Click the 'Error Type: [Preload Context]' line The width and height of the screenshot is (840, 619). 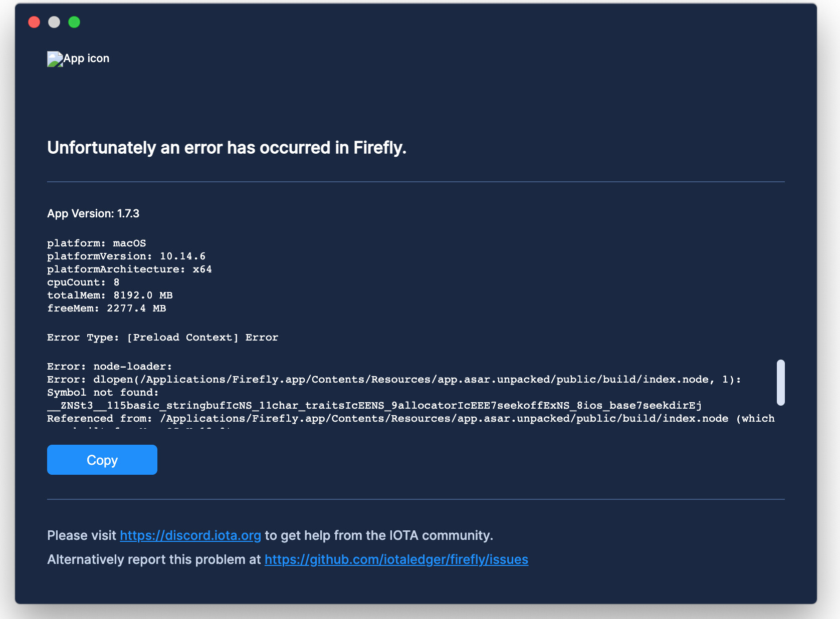[x=162, y=338]
